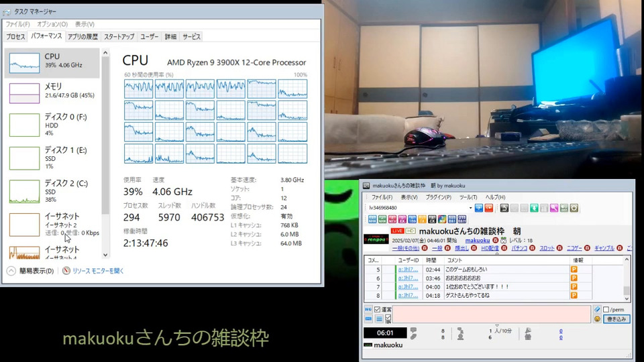644x362 pixels.
Task: Click the broadcast thumbnail logo in comment viewer
Action: coord(376,239)
